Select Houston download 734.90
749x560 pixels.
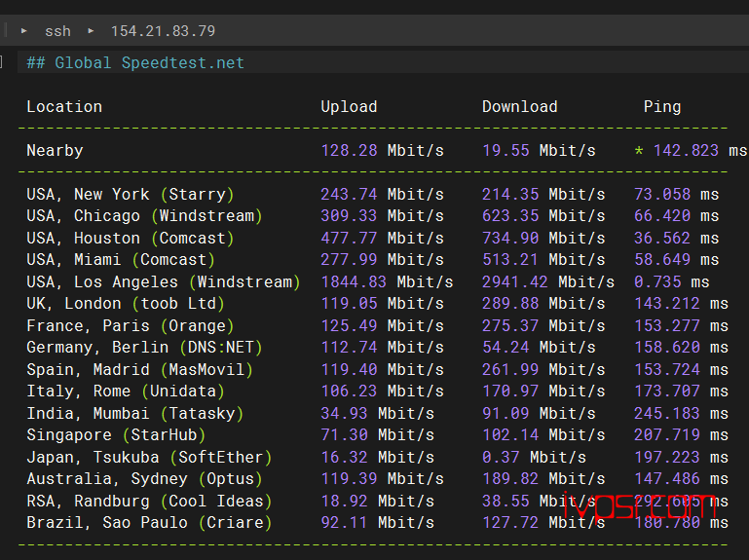pos(510,238)
